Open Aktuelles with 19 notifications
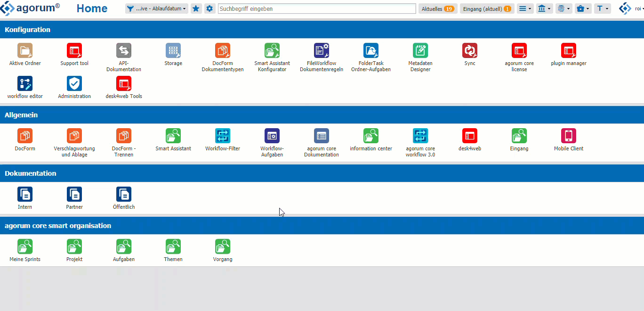644x311 pixels. [x=438, y=8]
